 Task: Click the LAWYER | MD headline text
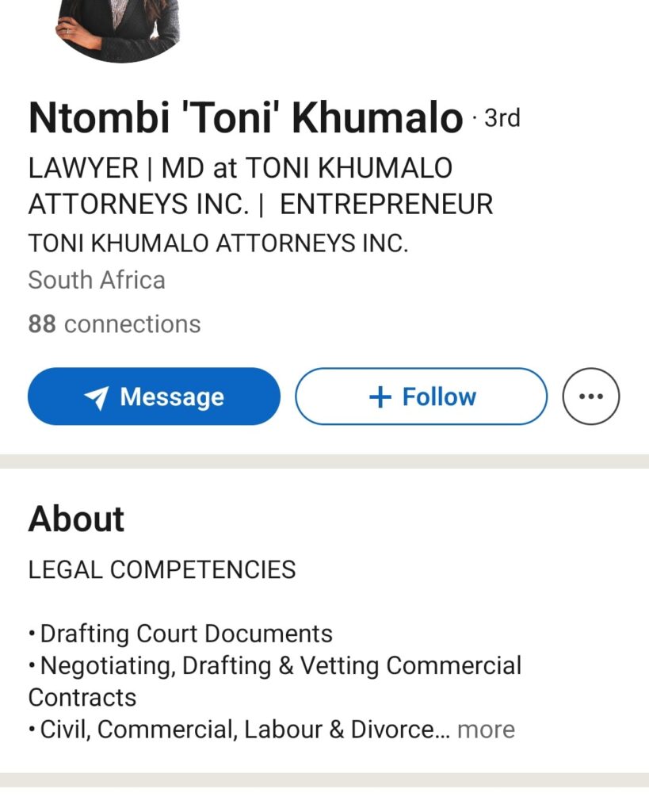click(240, 168)
